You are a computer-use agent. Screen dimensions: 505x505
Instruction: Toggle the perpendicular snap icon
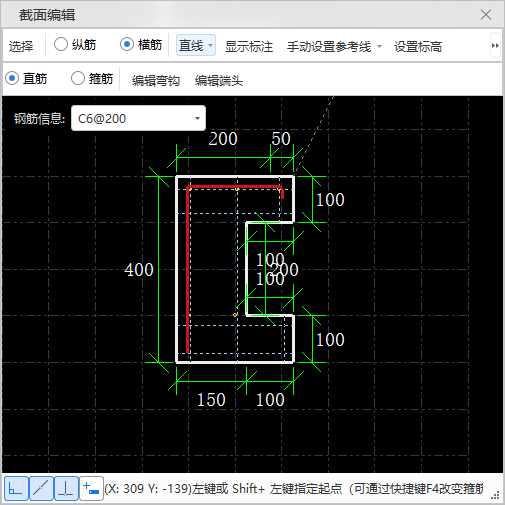[x=66, y=488]
